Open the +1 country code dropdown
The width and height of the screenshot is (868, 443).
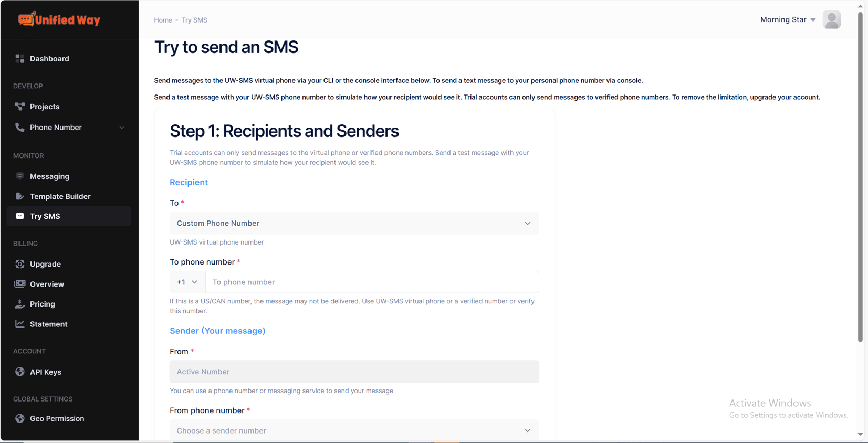pos(187,282)
